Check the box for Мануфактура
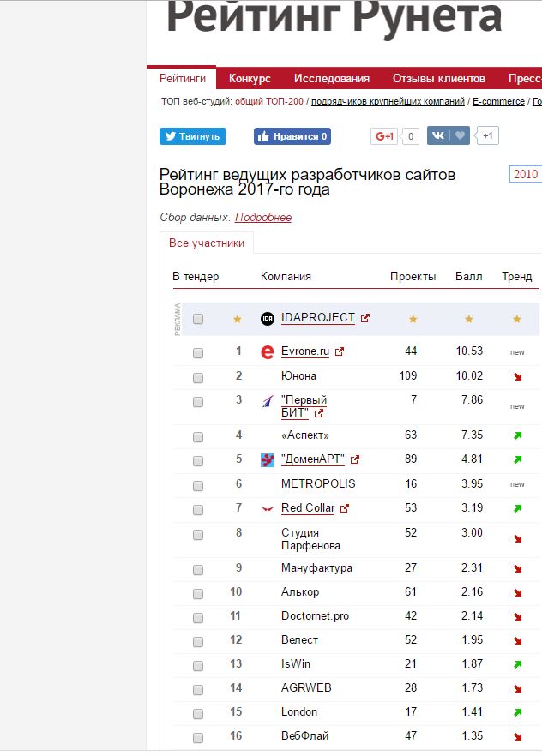This screenshot has width=542, height=756. click(x=198, y=570)
